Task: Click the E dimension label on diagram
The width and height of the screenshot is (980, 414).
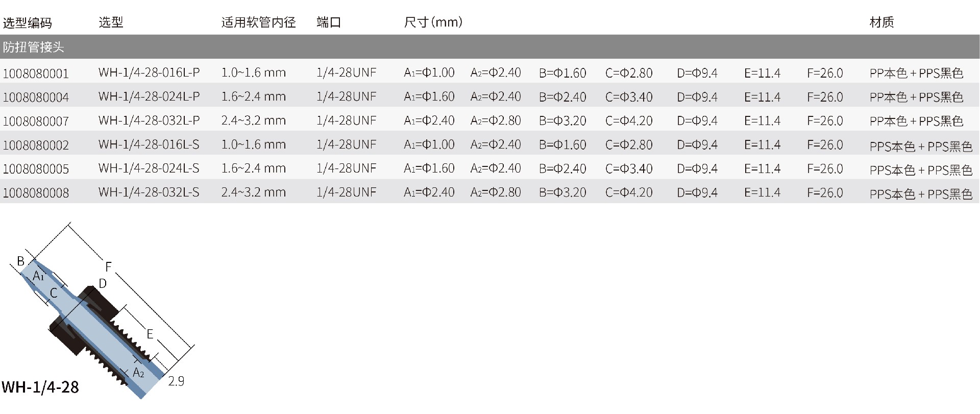Action: [150, 334]
